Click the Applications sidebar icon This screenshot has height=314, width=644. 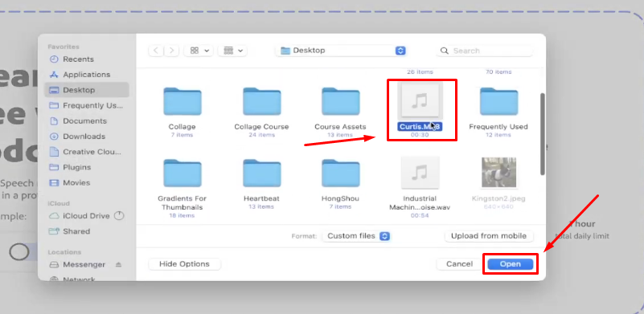point(54,75)
